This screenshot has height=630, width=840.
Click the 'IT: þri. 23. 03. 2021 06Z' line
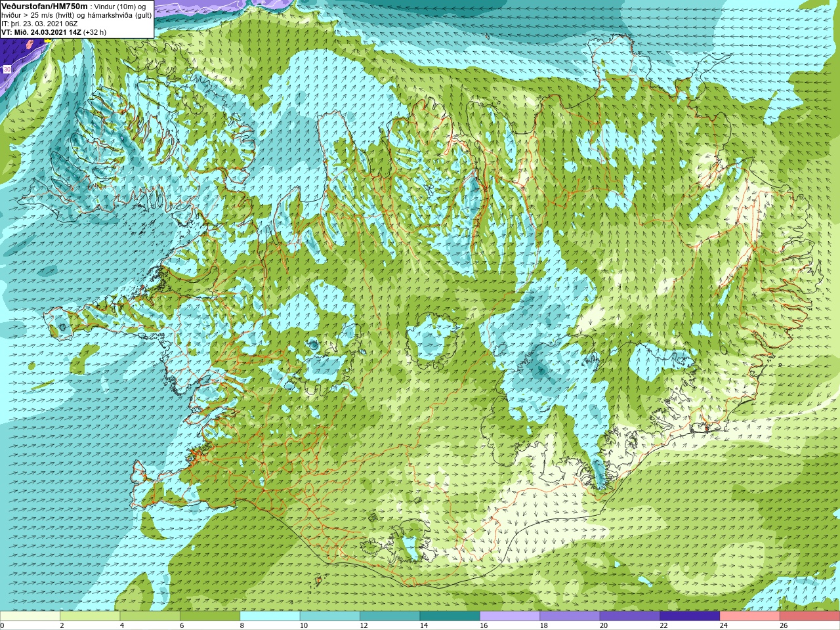click(39, 24)
